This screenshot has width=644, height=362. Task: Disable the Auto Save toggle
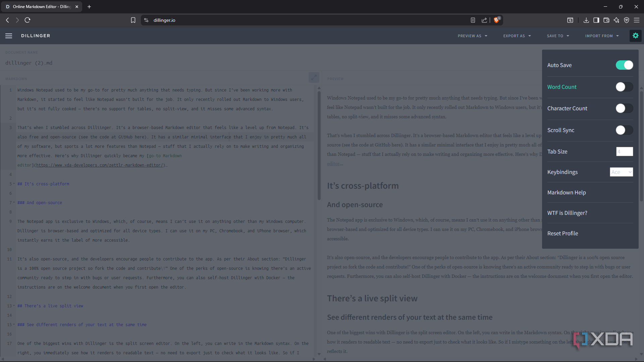pos(624,65)
